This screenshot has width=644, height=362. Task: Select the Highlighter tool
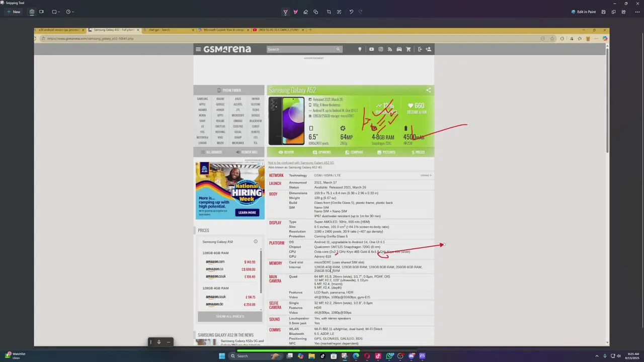[295, 12]
